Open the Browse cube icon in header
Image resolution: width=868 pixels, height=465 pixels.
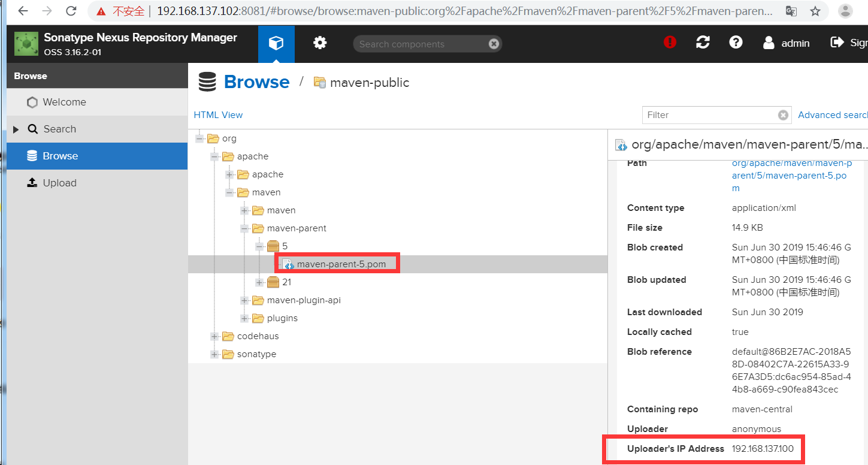tap(276, 43)
